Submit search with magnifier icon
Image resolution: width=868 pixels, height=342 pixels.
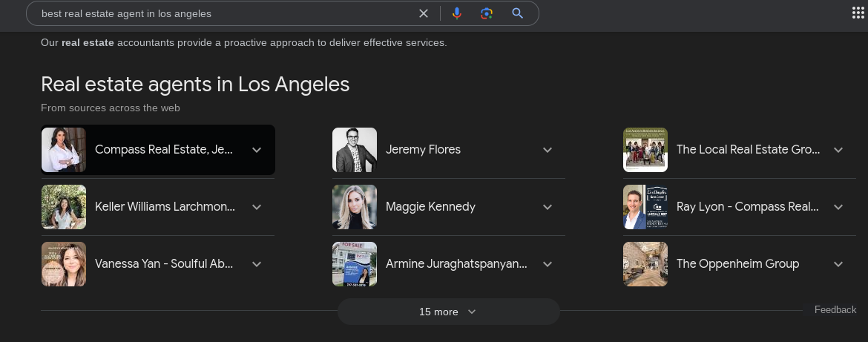518,13
